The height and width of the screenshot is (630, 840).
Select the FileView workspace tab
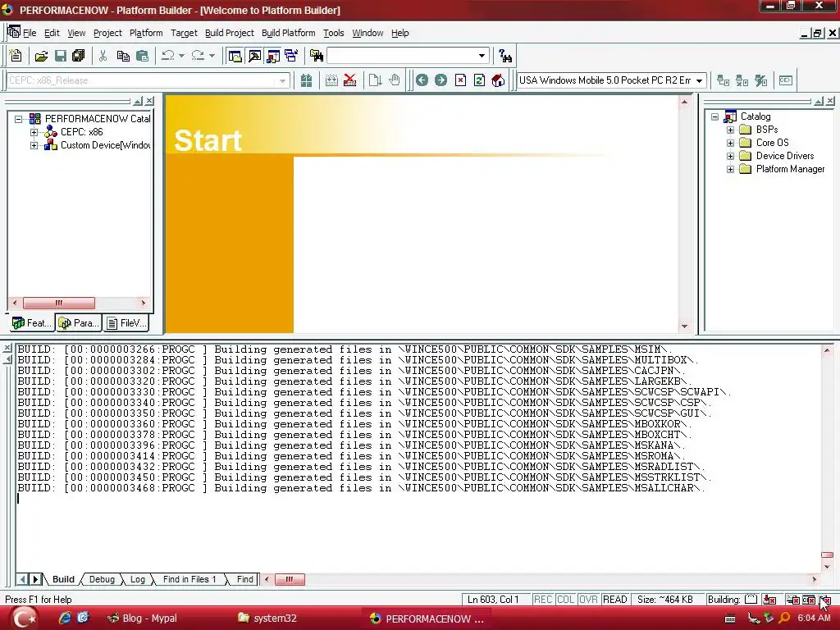126,322
